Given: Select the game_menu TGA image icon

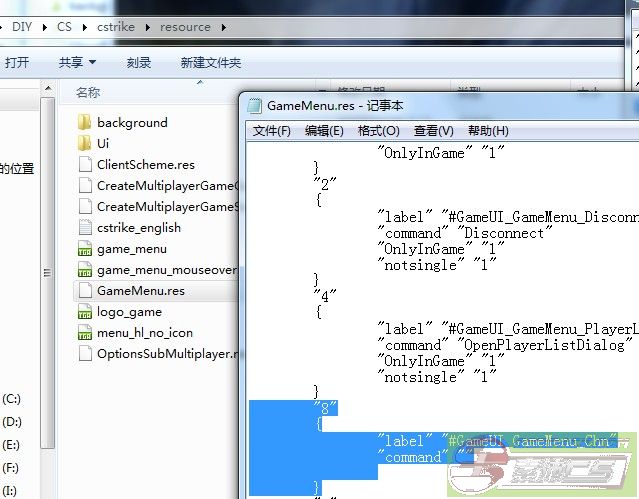Looking at the screenshot, I should coord(84,249).
